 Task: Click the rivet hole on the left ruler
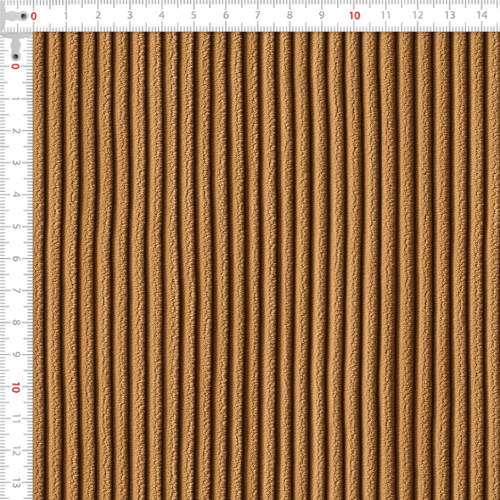tap(16, 56)
